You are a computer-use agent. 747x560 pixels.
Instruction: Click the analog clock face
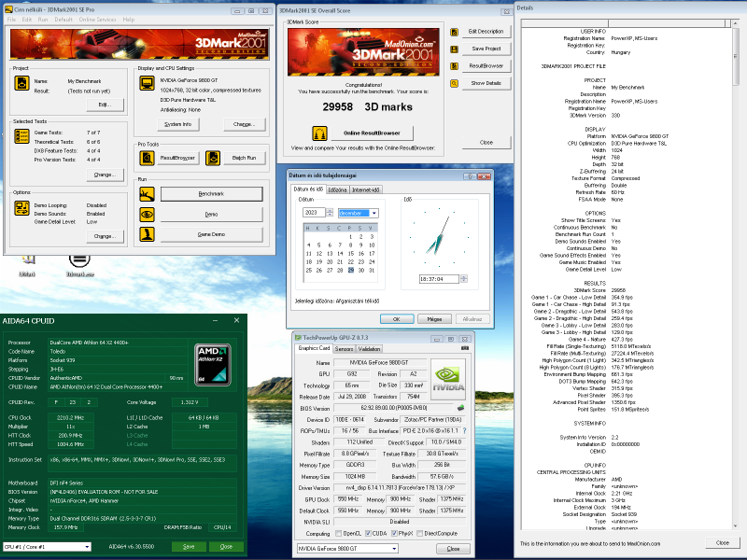coord(439,237)
